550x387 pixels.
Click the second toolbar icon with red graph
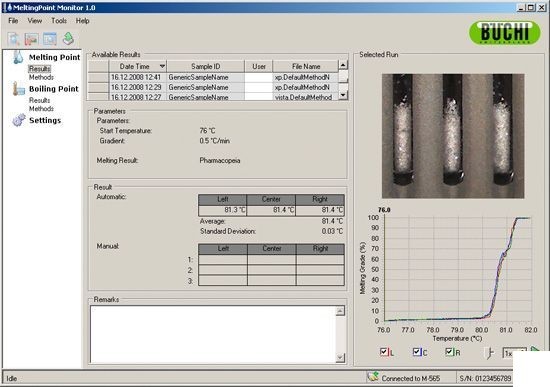(32, 39)
